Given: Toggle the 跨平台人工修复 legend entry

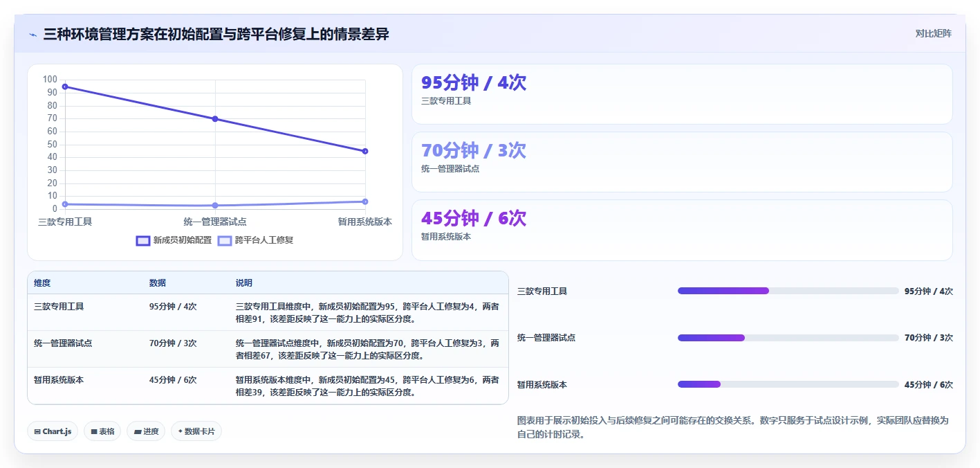Looking at the screenshot, I should tap(255, 240).
